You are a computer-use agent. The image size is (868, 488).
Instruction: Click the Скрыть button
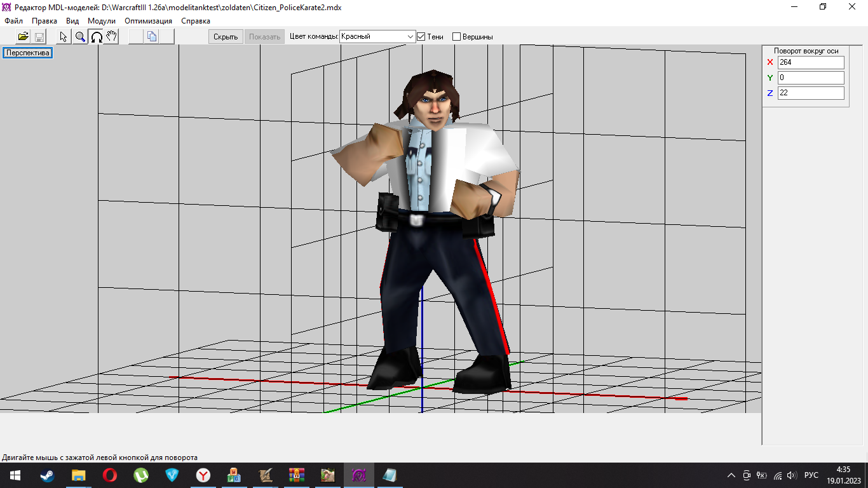click(x=226, y=37)
